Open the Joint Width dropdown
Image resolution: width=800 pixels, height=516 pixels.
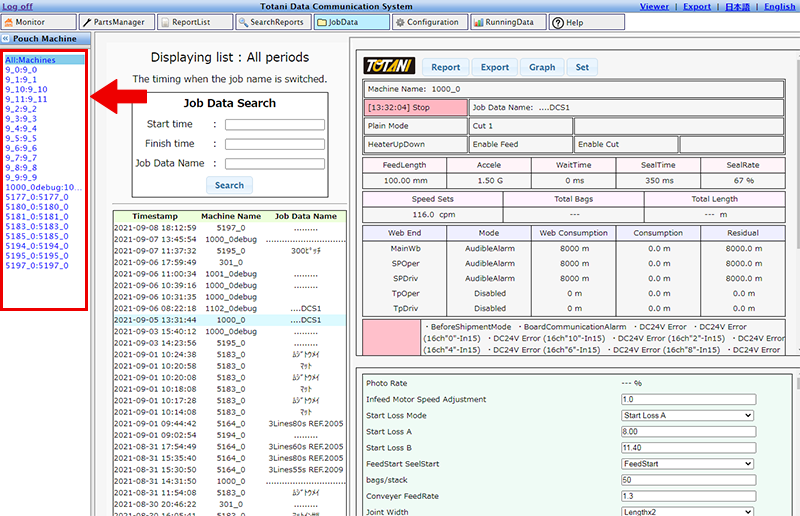click(x=686, y=512)
